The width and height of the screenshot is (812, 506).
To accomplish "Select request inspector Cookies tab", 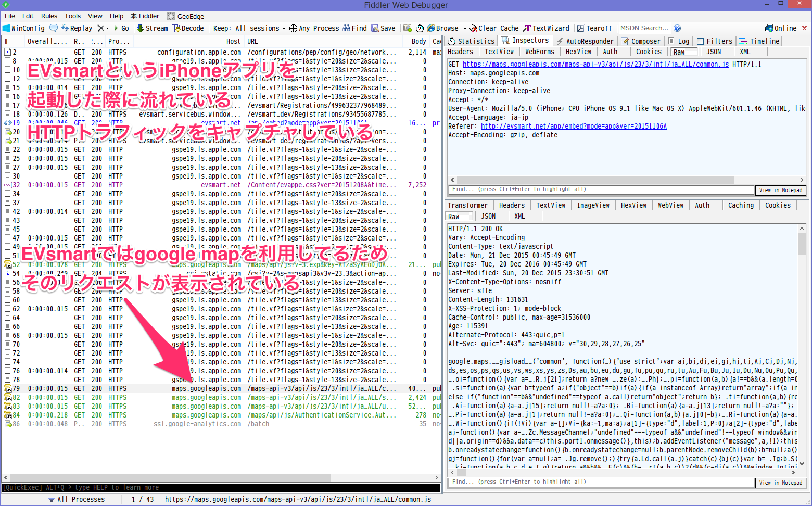I will click(649, 52).
